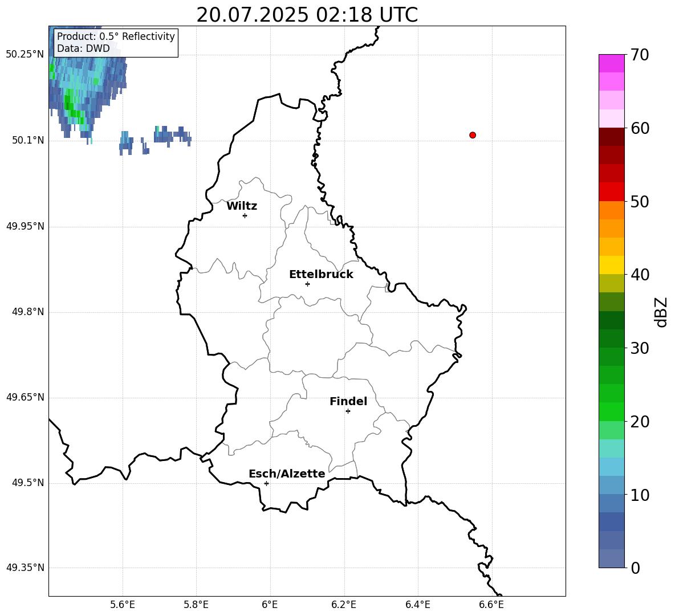The height and width of the screenshot is (616, 675).
Task: Click the Esch/Alzette station cross marker
Action: coord(266,483)
